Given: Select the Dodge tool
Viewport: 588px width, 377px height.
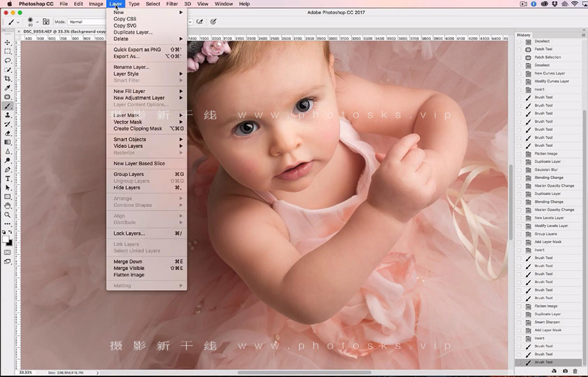Looking at the screenshot, I should click(x=8, y=161).
